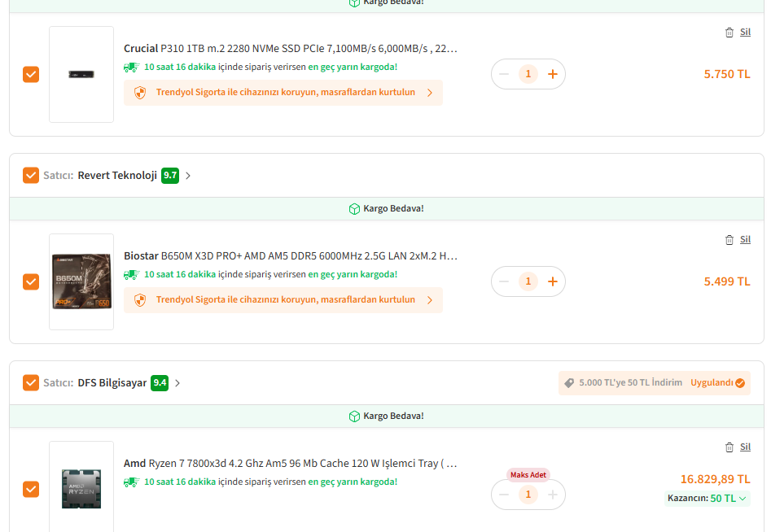
Task: Uncheck the Biostar B650M item checkbox
Action: [x=31, y=282]
